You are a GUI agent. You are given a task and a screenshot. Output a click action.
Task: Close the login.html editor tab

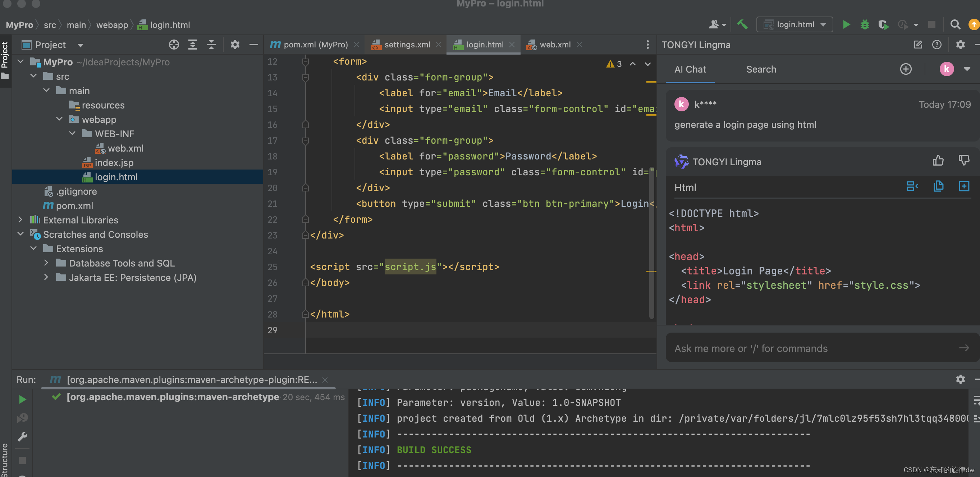(x=512, y=45)
